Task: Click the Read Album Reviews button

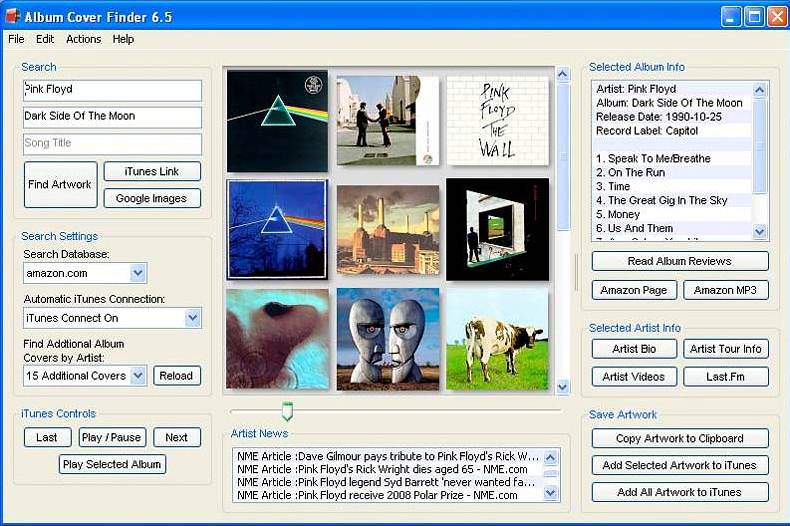Action: (x=680, y=261)
